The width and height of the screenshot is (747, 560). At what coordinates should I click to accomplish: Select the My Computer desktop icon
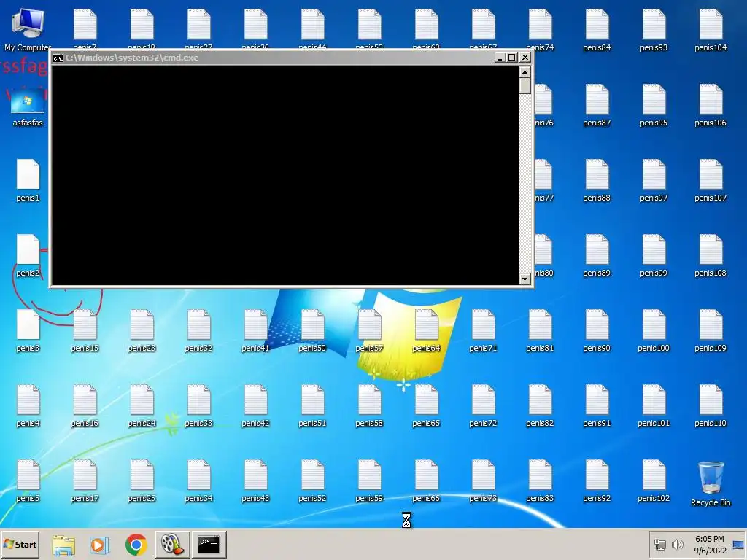pos(28,29)
